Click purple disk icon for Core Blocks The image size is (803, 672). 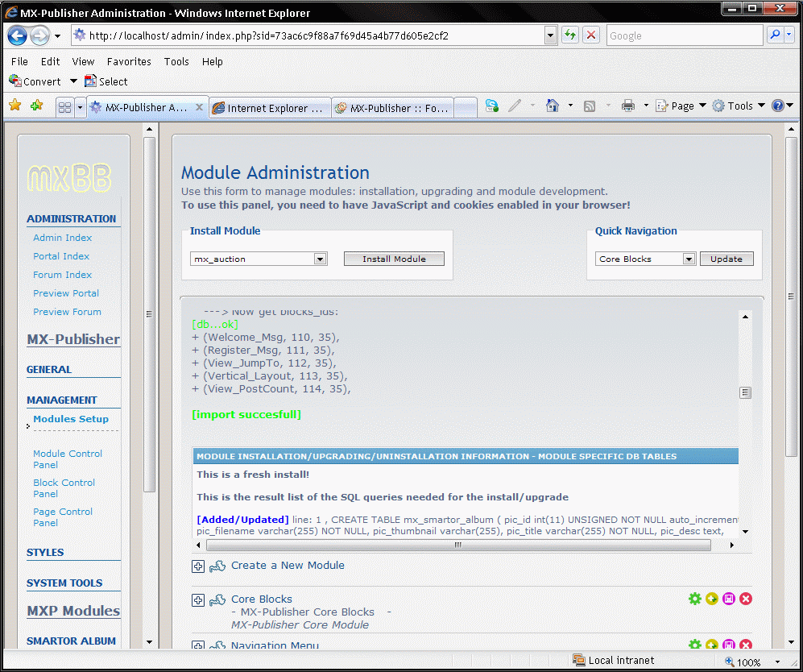(729, 599)
